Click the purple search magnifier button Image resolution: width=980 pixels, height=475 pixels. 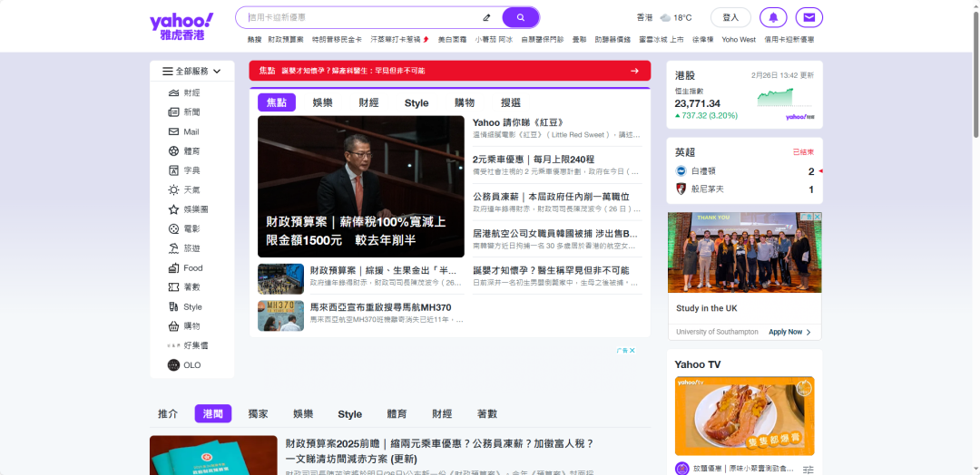520,17
